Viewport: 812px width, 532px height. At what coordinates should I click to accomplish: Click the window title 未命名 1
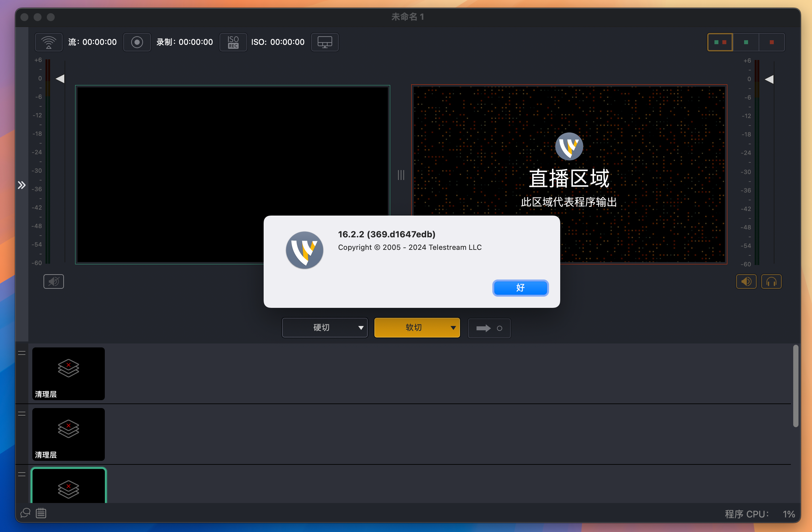(408, 17)
